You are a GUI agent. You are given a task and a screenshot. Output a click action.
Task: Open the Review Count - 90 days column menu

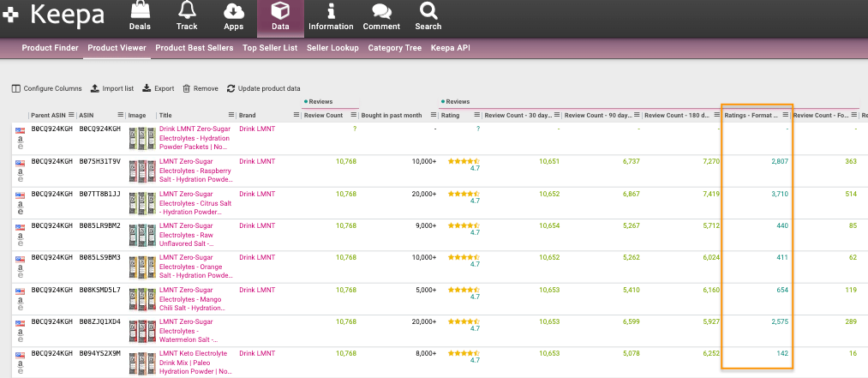tap(638, 115)
